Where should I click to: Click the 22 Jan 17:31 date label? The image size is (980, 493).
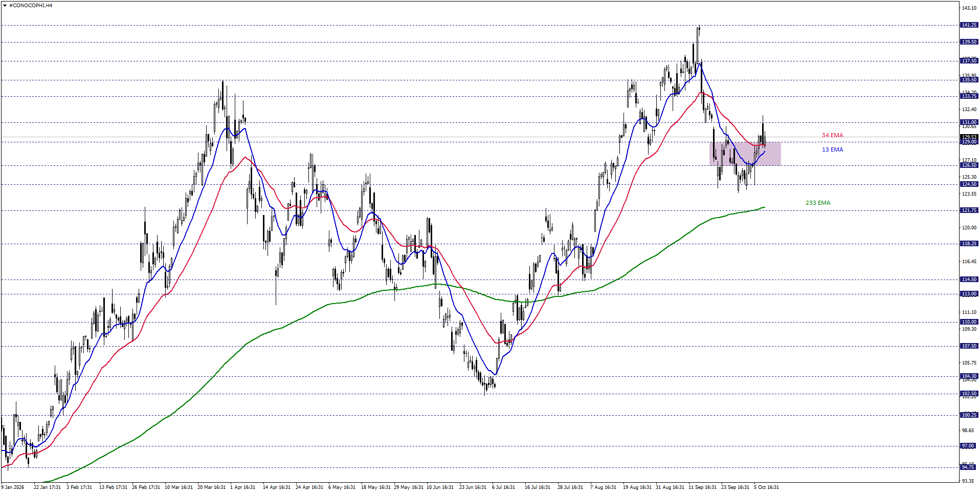tap(47, 487)
